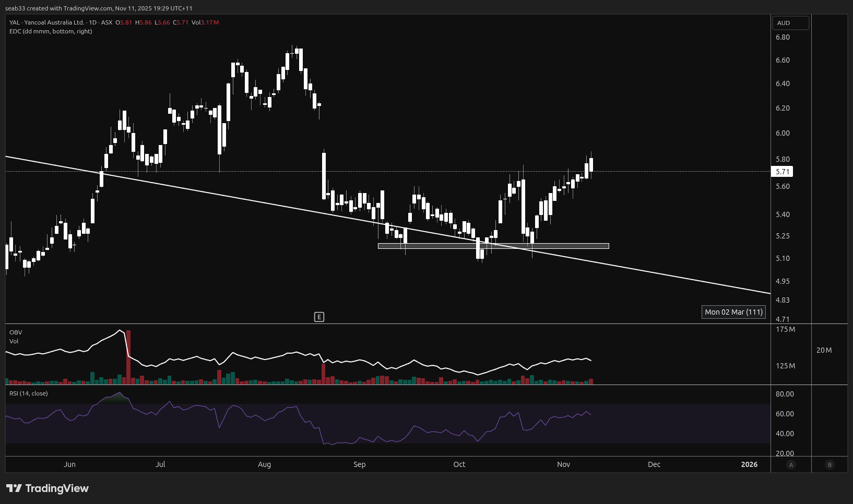Click the B scale button

(x=830, y=465)
